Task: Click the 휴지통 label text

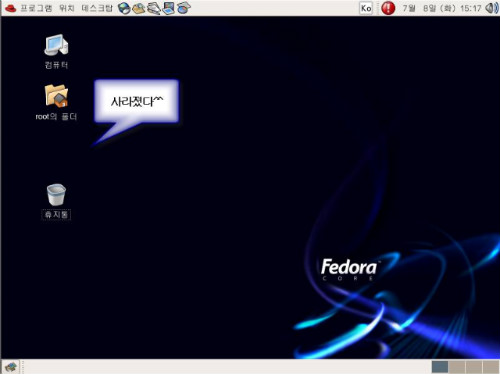Action: coord(56,214)
